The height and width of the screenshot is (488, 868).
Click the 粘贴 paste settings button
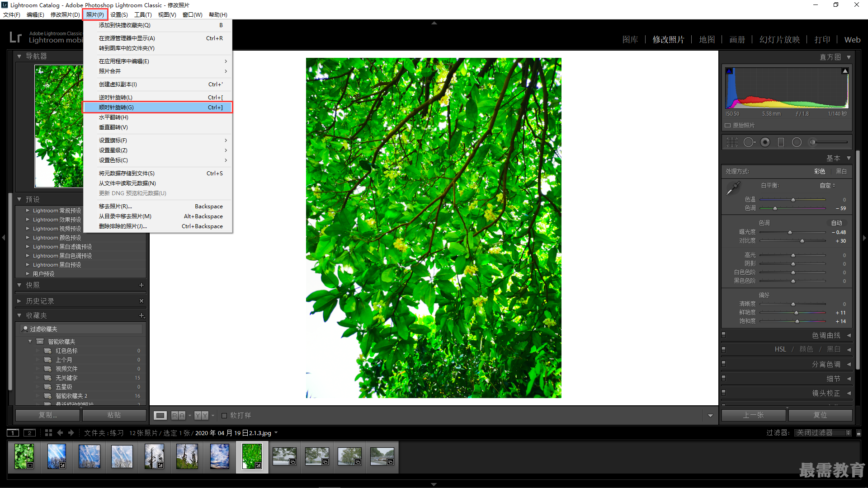(x=114, y=415)
